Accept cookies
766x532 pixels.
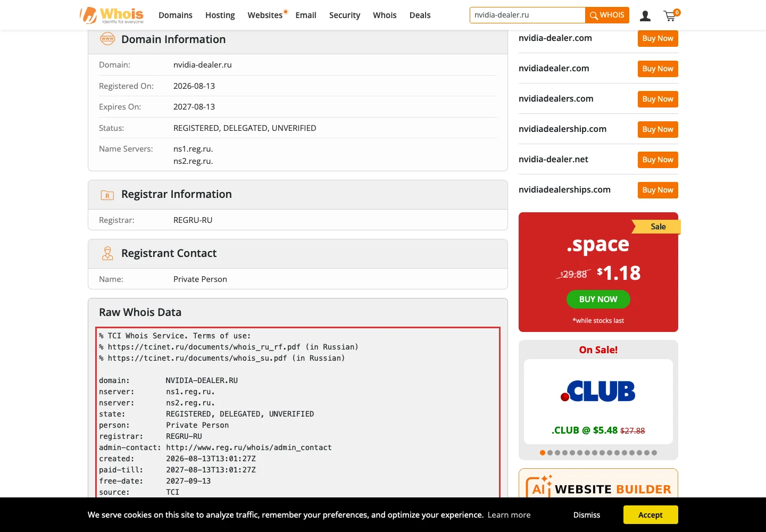click(651, 515)
